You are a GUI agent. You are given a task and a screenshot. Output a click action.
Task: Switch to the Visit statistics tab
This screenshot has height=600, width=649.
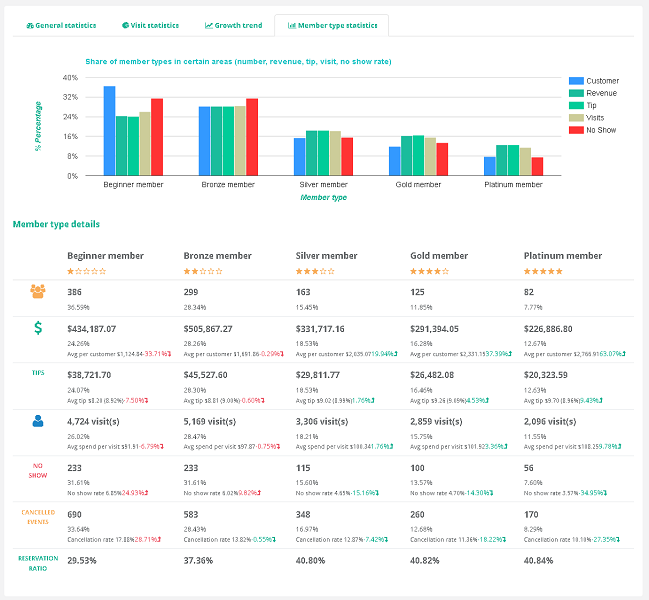[150, 24]
